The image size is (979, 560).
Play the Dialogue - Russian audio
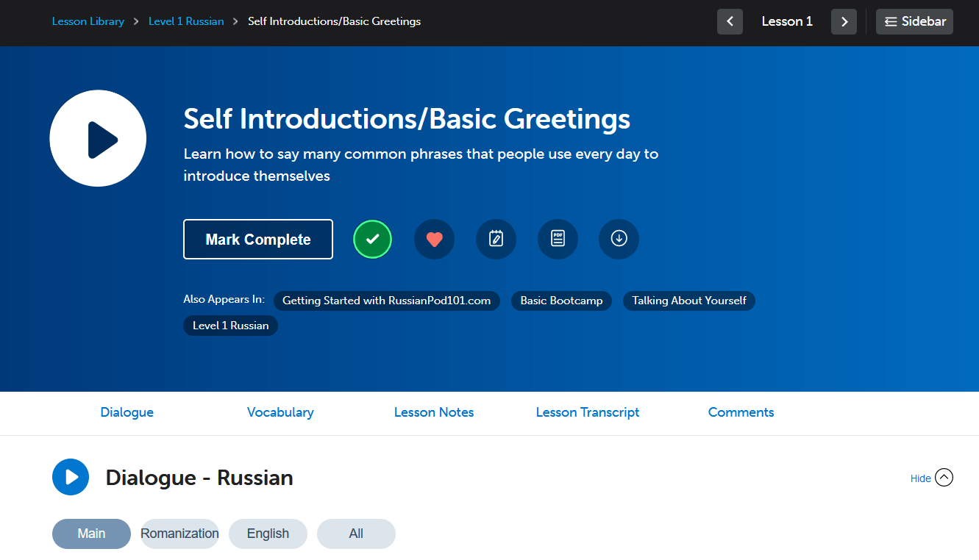(71, 477)
